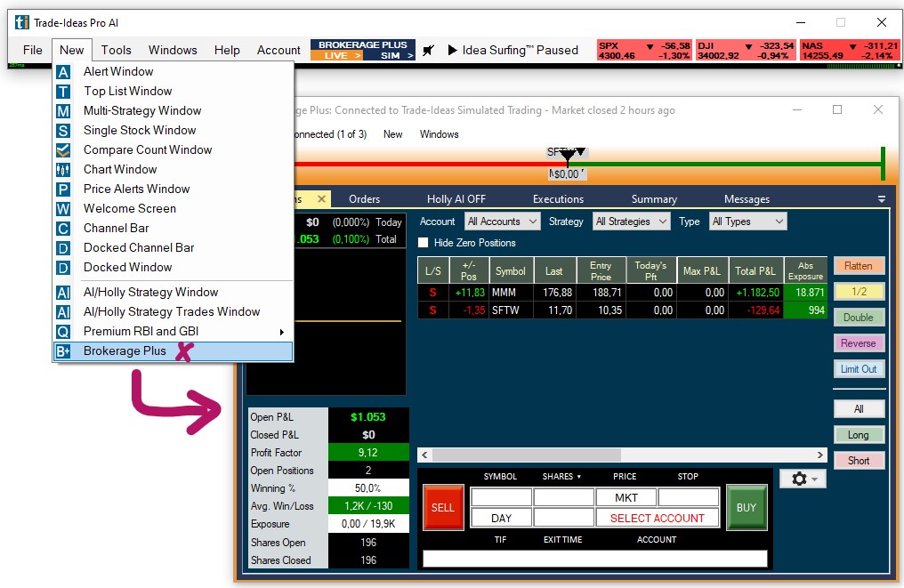Image resolution: width=904 pixels, height=588 pixels.
Task: Click the 1/2 position button
Action: (x=859, y=292)
